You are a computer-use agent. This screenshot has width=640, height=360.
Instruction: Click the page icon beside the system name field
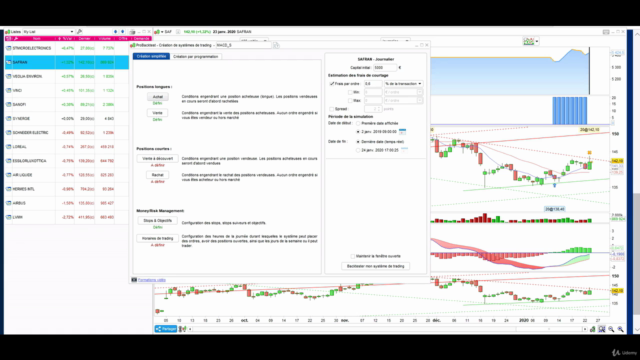tap(276, 45)
